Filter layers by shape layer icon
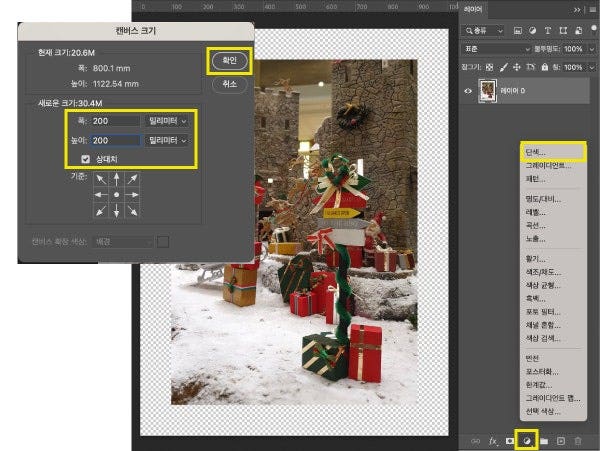Viewport: 600px width, 451px height. 563,31
